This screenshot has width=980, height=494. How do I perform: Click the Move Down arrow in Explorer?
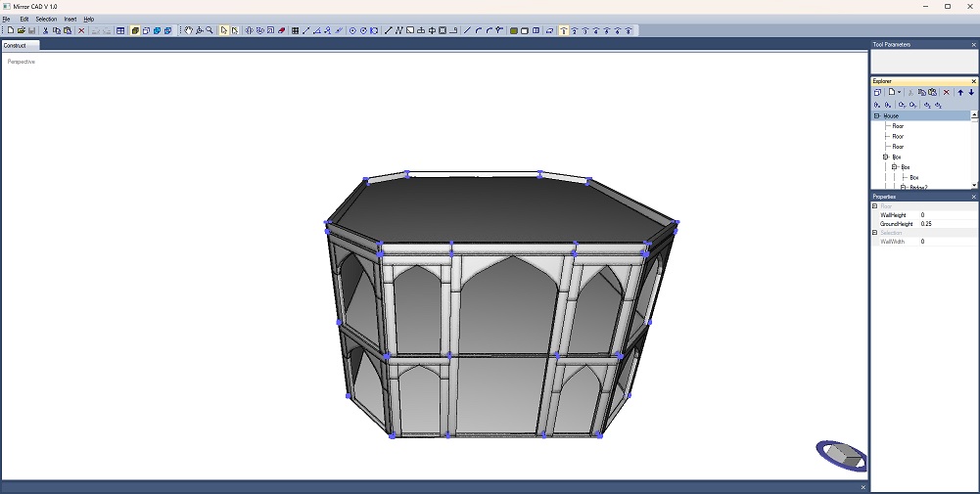tap(971, 92)
